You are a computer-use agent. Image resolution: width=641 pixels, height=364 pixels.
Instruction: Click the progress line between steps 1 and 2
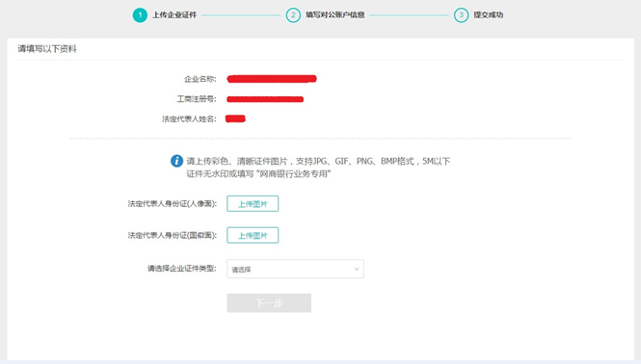241,15
